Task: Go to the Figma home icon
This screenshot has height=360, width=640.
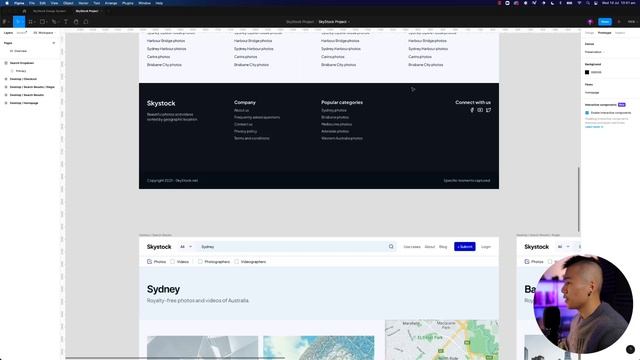Action: tap(24, 11)
